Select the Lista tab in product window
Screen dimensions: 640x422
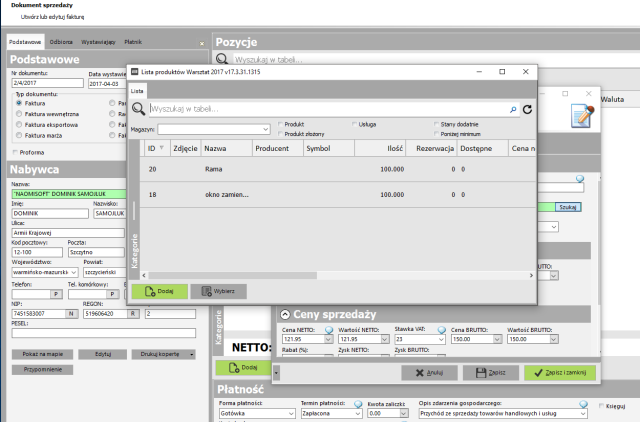click(x=137, y=91)
